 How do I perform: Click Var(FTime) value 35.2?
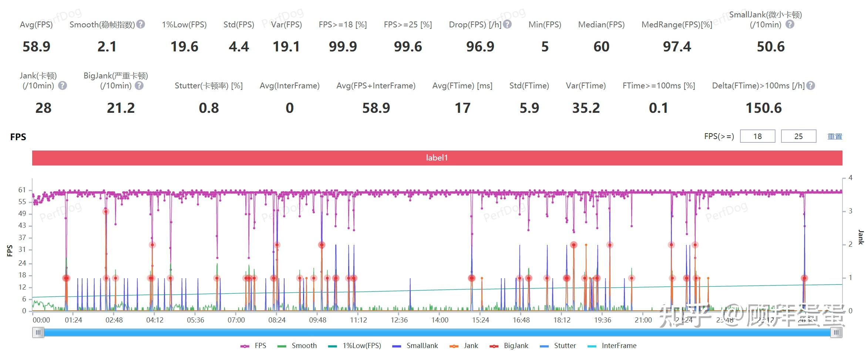click(586, 108)
